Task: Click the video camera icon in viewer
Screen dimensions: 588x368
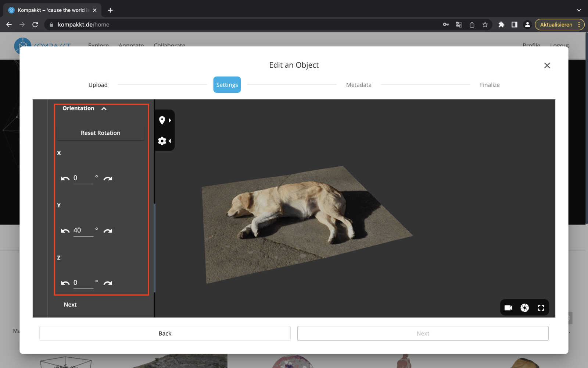Action: 508,308
